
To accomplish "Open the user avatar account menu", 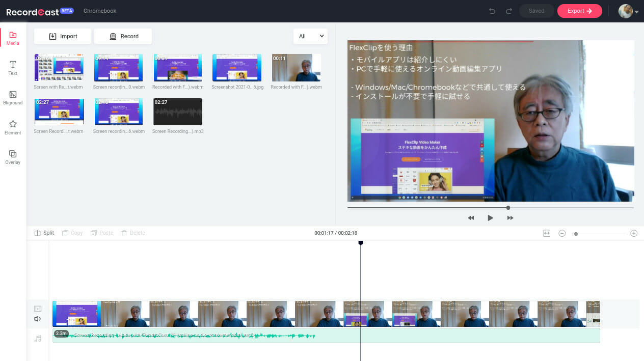I will (x=628, y=11).
